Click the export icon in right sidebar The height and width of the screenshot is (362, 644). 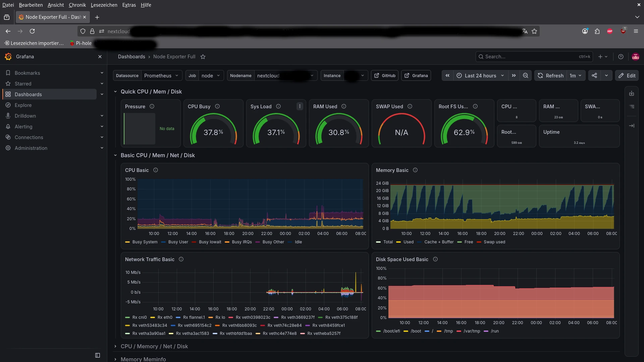(632, 94)
